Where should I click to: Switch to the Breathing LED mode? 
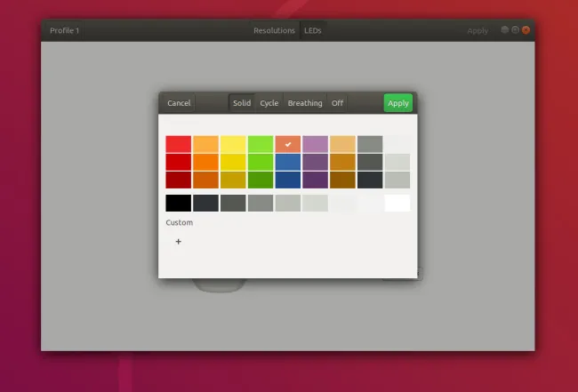point(305,103)
